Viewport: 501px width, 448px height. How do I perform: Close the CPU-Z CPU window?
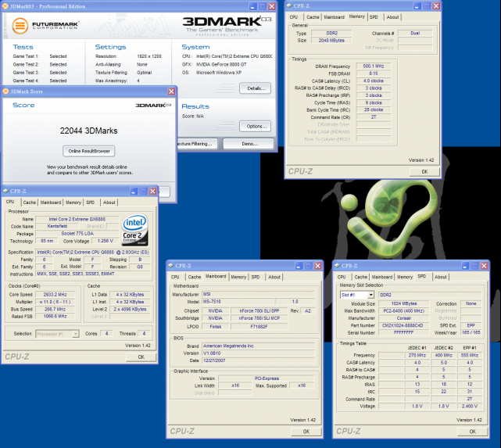152,191
